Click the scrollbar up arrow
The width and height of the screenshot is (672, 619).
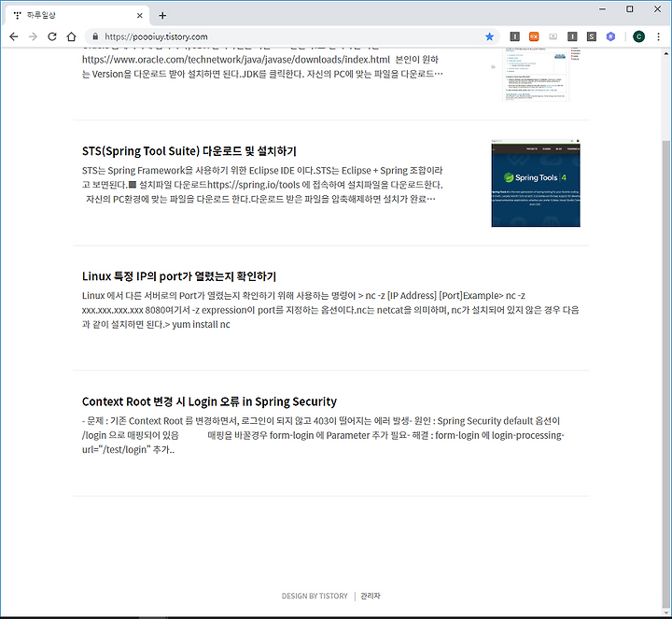[666, 53]
